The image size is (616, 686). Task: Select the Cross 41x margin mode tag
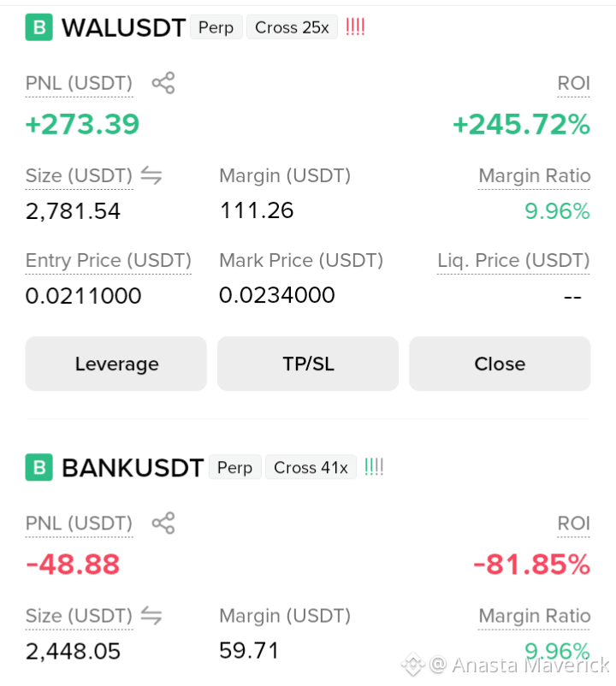pyautogui.click(x=311, y=467)
